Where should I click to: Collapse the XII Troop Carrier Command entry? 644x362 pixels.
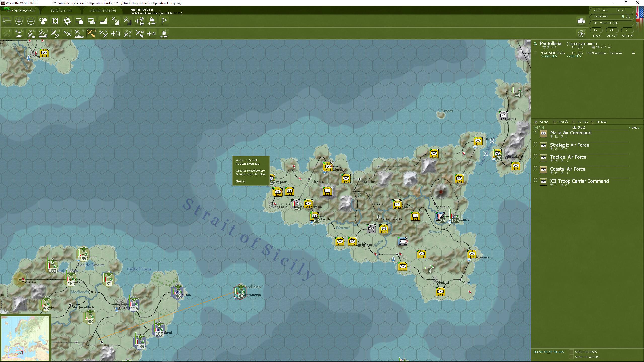536,180
